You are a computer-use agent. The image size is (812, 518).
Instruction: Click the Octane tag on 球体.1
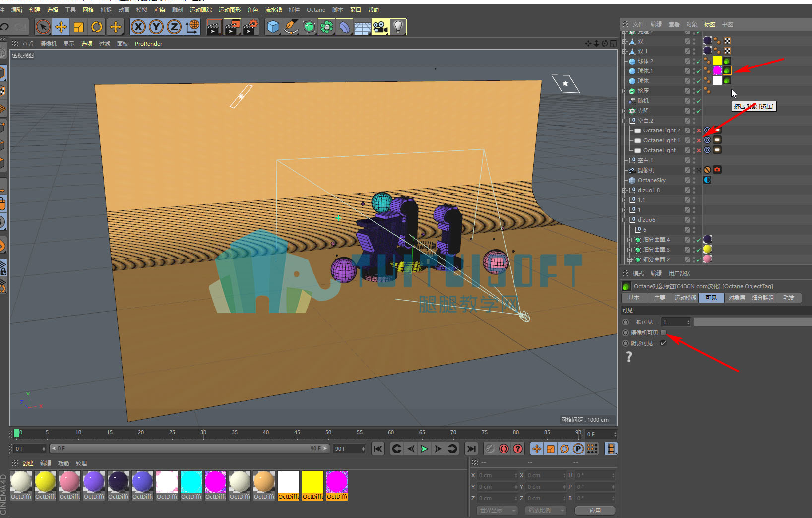click(727, 71)
